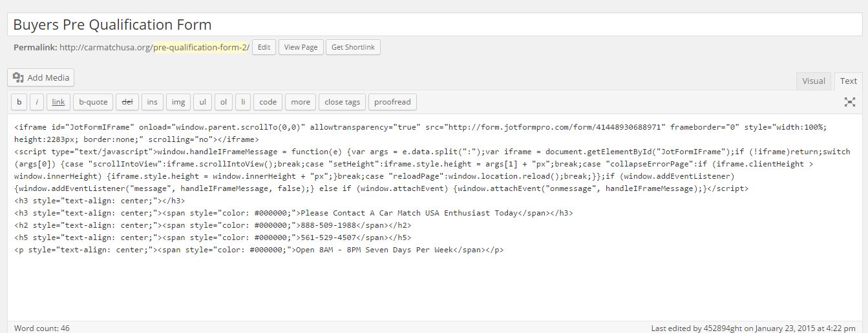Insert a hyperlink using link button
Image resolution: width=868 pixels, height=333 pixels.
(x=58, y=102)
